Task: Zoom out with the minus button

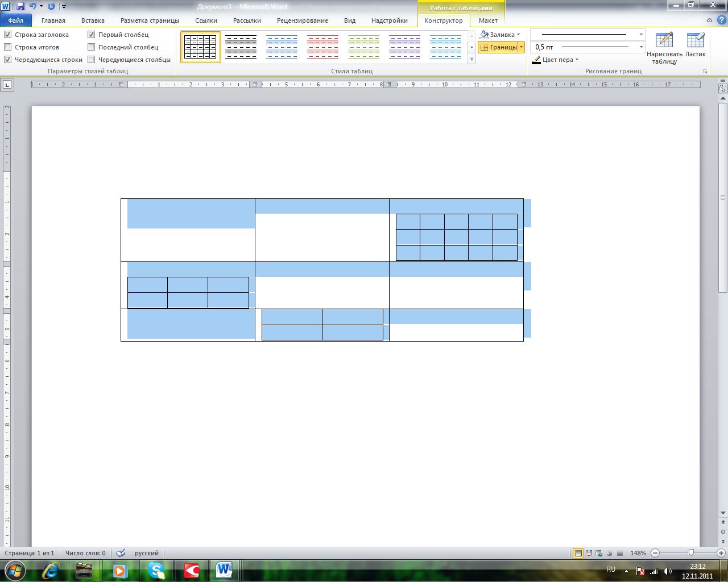Action: [655, 553]
